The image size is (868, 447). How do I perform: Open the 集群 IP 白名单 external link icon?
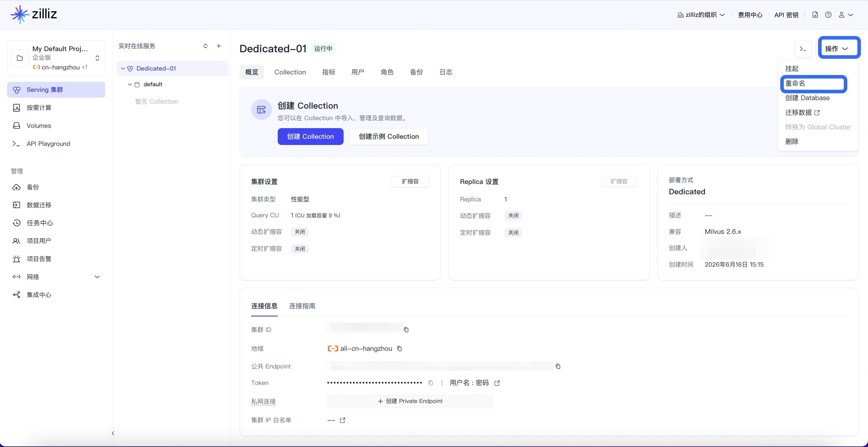point(342,420)
